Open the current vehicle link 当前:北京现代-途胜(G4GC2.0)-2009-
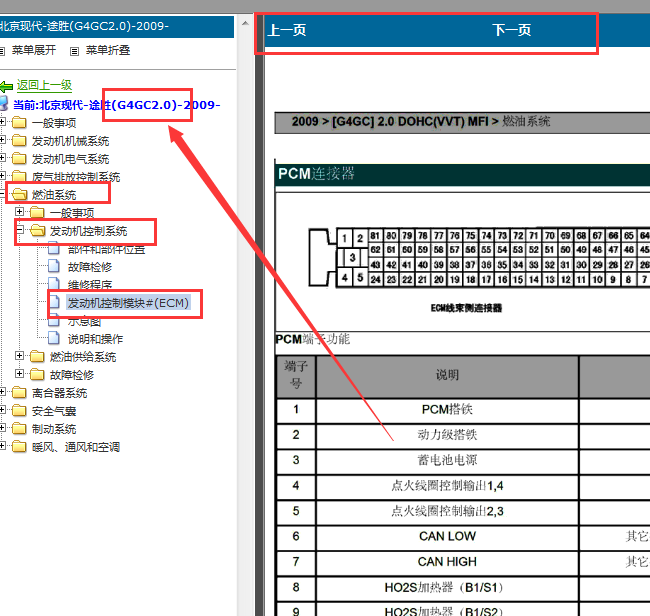Viewport: 650px width, 616px height. (x=116, y=105)
